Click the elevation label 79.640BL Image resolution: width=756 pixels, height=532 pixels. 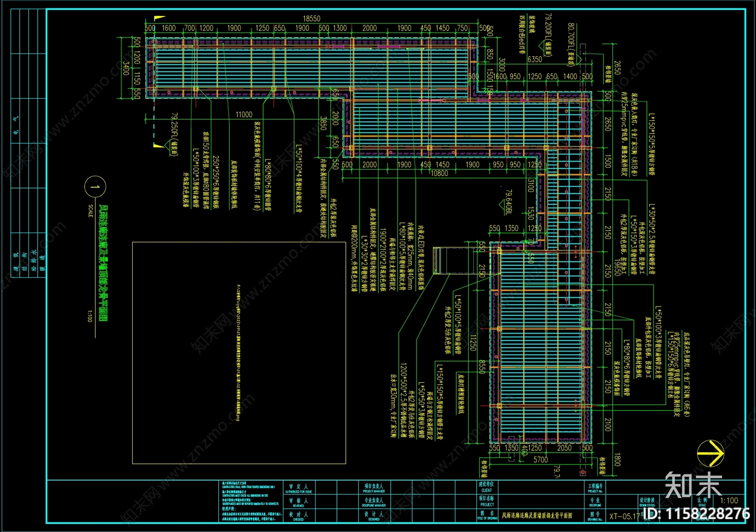[x=508, y=203]
